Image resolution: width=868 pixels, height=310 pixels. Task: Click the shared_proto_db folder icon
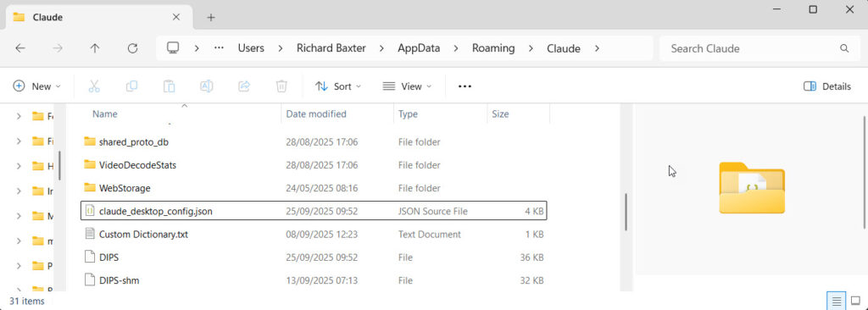point(90,141)
